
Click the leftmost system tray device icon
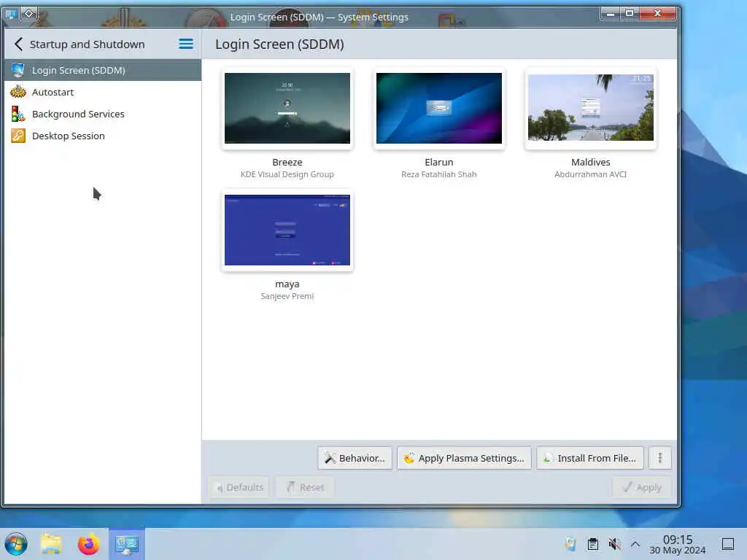570,544
